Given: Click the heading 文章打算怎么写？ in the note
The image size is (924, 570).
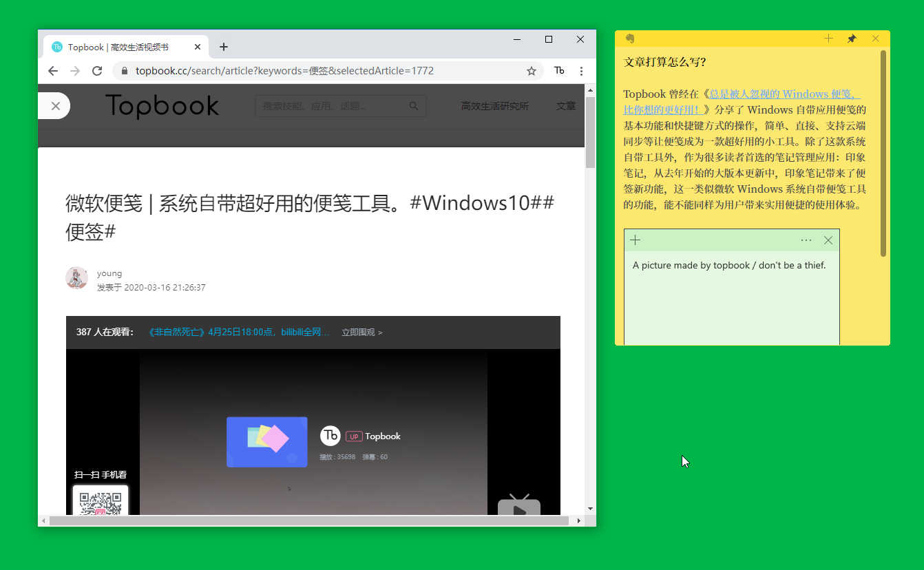Looking at the screenshot, I should (x=664, y=62).
